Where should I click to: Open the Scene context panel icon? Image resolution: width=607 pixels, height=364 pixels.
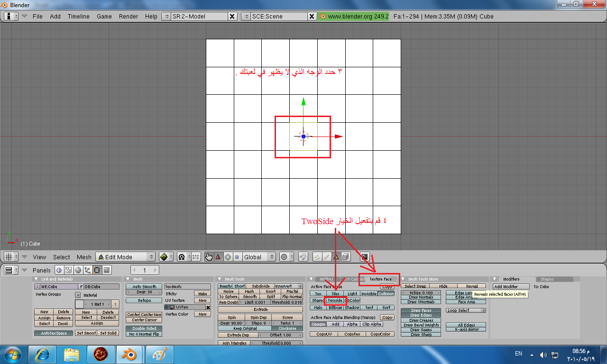[x=107, y=270]
